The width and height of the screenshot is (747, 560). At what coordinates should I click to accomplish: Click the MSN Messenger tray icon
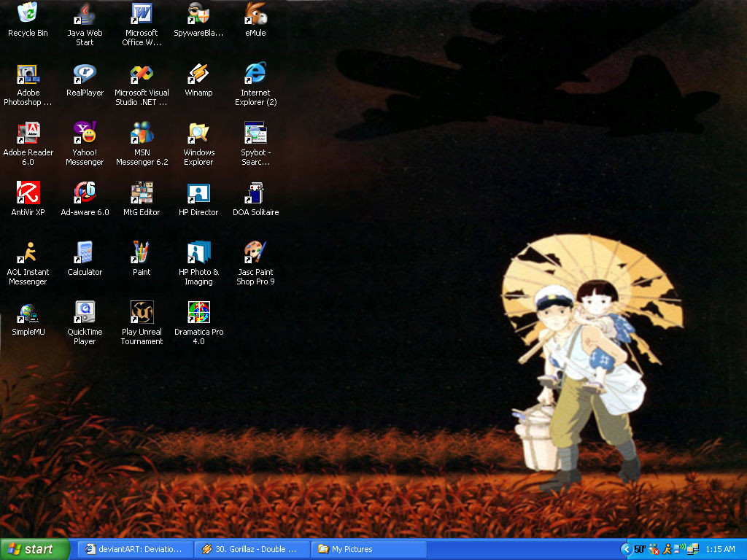click(654, 550)
